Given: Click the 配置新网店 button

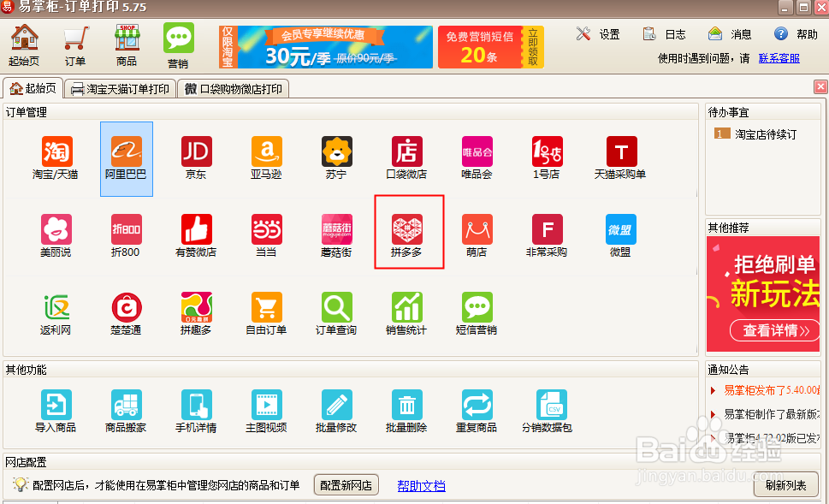Looking at the screenshot, I should click(346, 485).
